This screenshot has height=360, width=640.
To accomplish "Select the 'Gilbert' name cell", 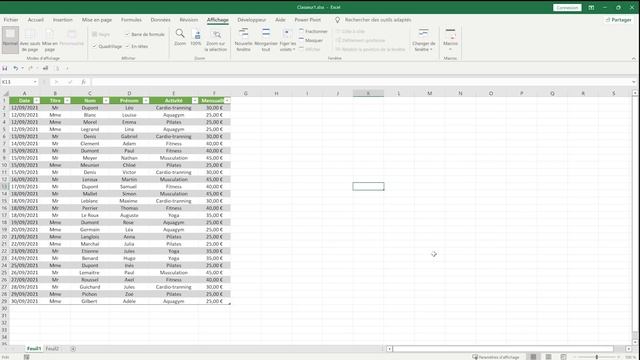I will (89, 301).
